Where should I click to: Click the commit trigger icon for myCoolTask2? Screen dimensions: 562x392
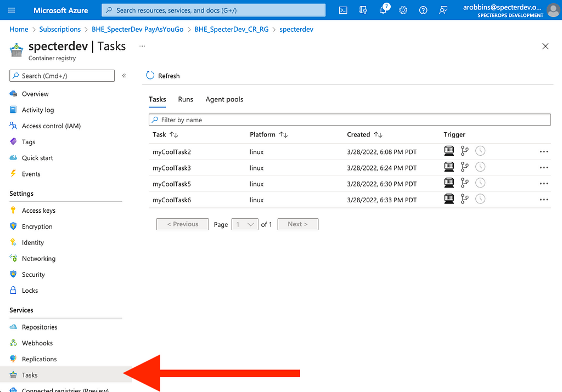click(464, 151)
